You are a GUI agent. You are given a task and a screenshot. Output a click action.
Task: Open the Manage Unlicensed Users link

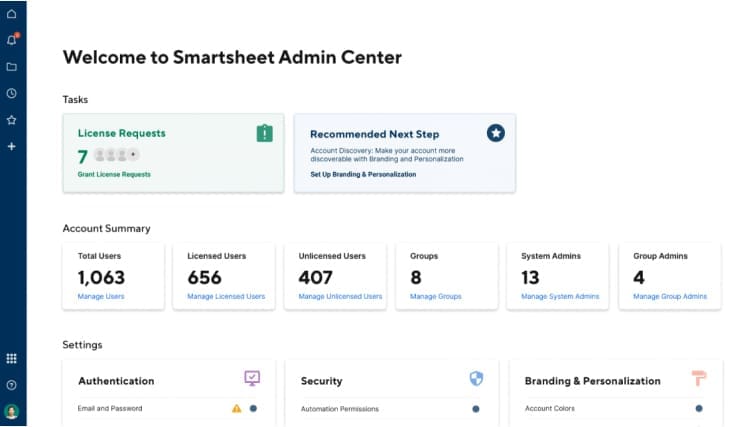(341, 297)
